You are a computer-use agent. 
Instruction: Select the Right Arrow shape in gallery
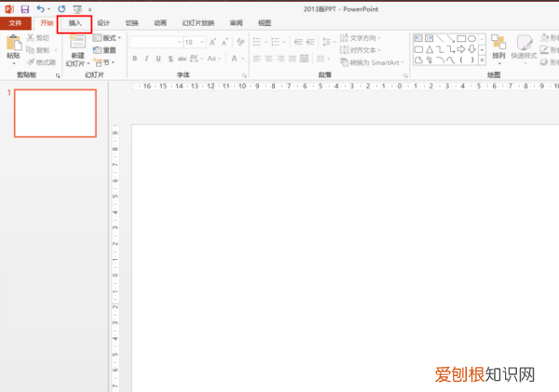[461, 49]
